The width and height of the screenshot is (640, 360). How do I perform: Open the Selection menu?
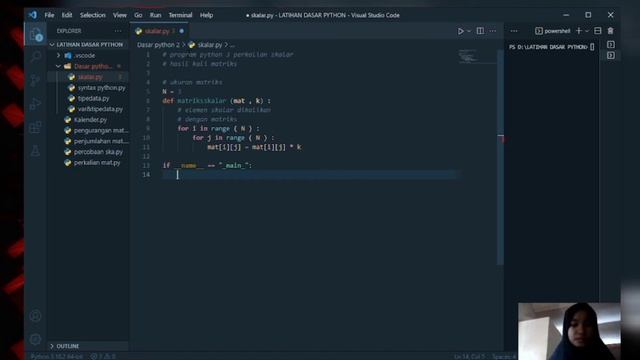[93, 15]
